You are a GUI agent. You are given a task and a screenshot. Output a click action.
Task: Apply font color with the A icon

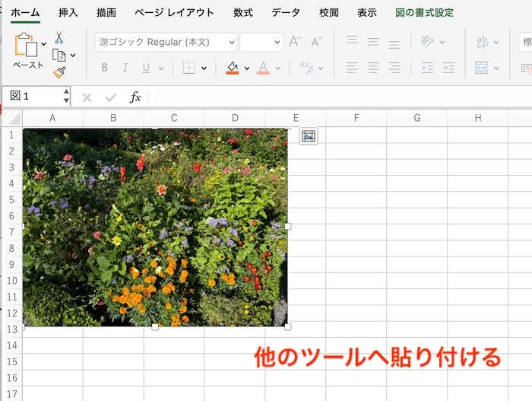(x=263, y=68)
